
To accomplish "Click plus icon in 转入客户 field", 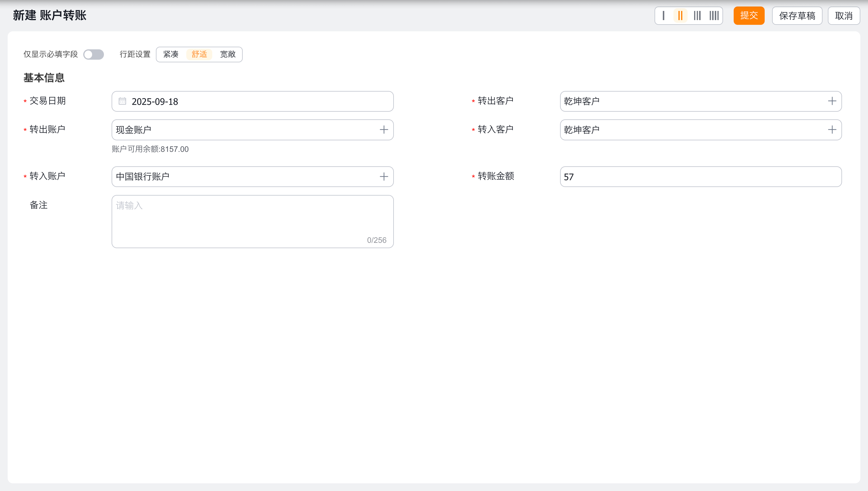I will coord(832,130).
